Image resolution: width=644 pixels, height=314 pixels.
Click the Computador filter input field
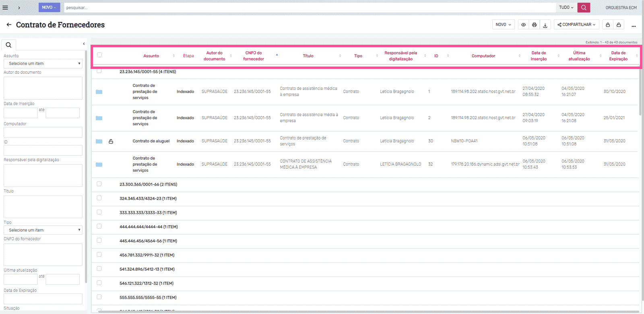pos(43,132)
